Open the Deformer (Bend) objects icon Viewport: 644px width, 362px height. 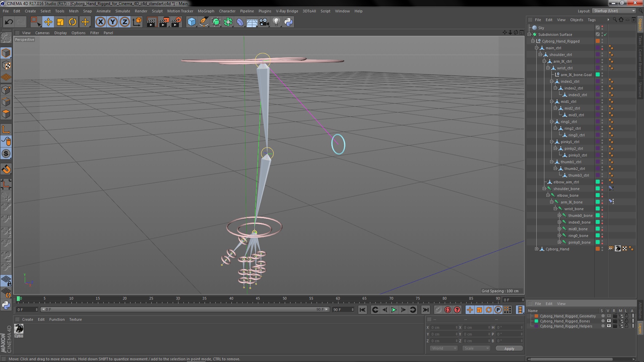coord(240,22)
